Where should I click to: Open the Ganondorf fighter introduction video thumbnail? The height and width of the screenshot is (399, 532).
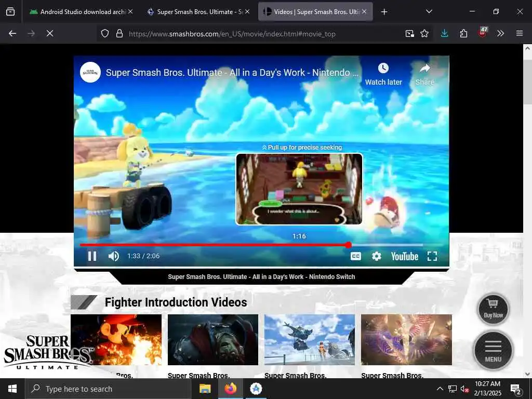coord(213,340)
